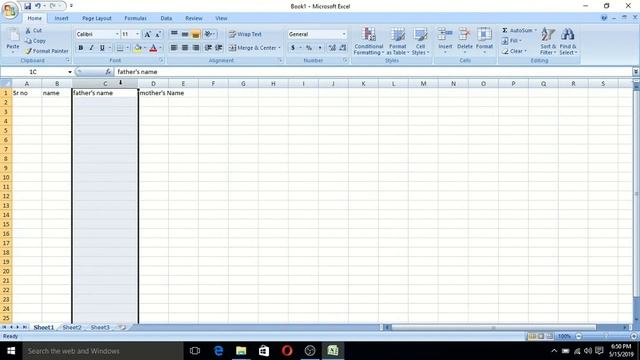Open the View tab

point(221,18)
